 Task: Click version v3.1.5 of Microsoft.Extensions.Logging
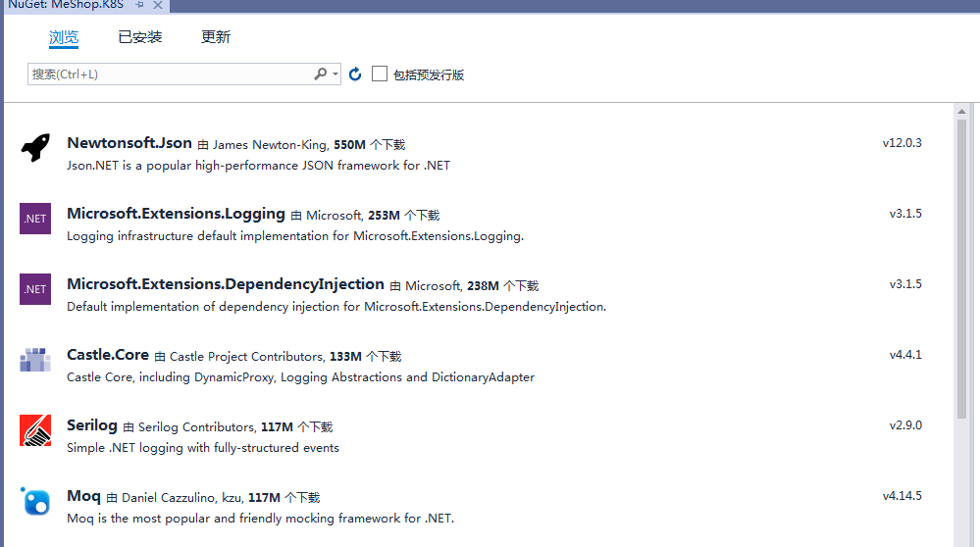pos(905,214)
